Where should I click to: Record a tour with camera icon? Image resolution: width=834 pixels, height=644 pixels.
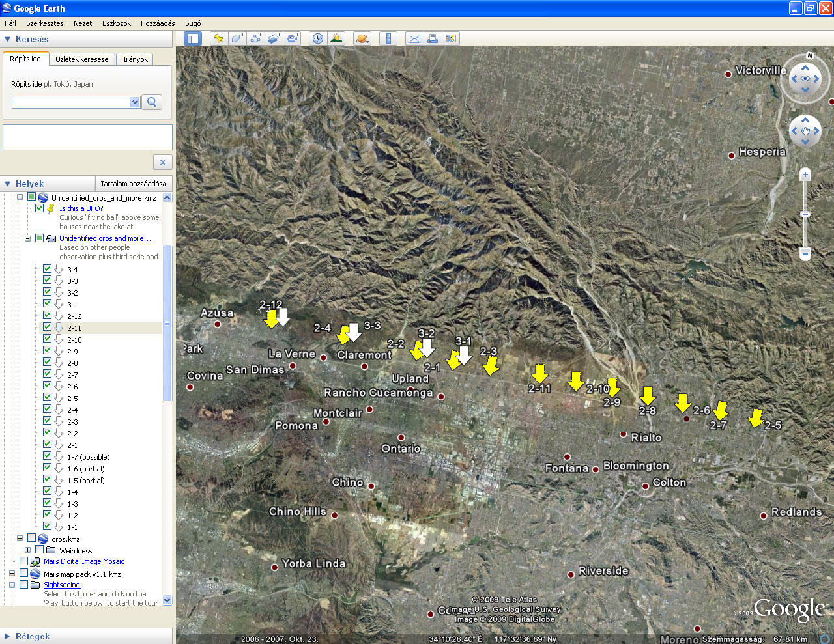[292, 38]
